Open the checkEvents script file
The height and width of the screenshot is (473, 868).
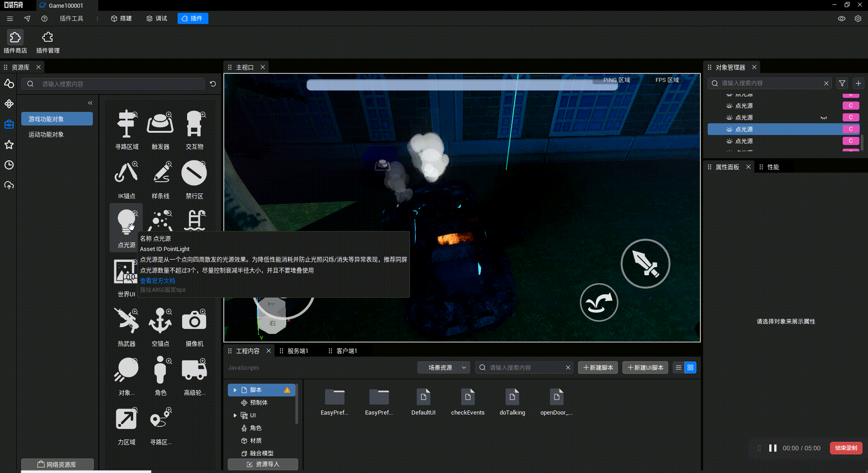(x=468, y=402)
